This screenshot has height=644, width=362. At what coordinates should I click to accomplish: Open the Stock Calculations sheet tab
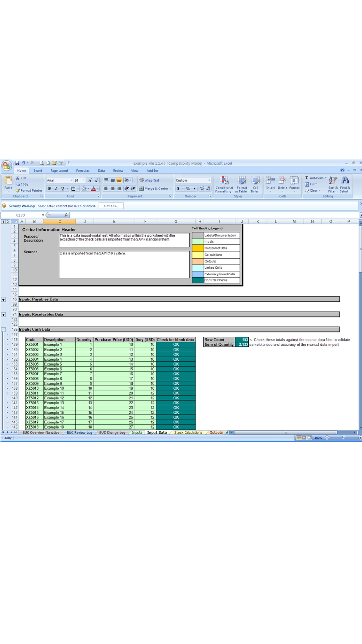click(189, 432)
